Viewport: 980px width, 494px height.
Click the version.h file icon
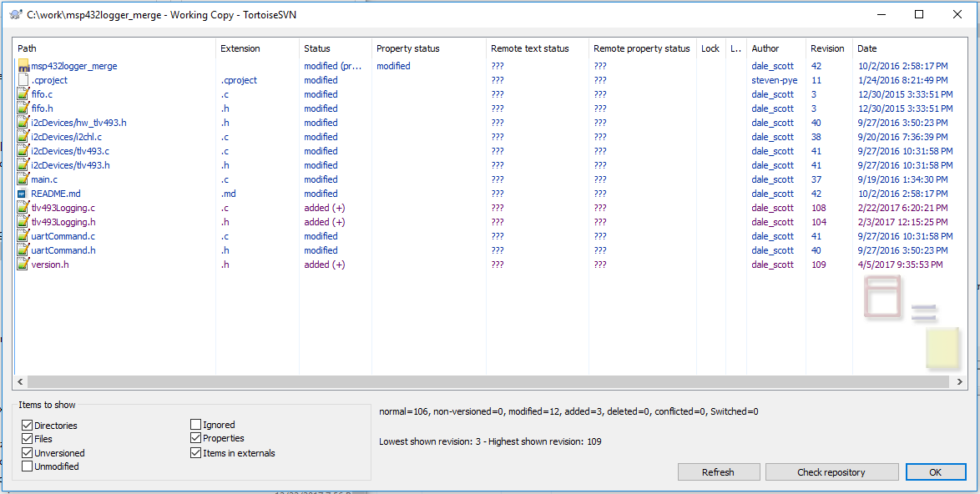23,265
